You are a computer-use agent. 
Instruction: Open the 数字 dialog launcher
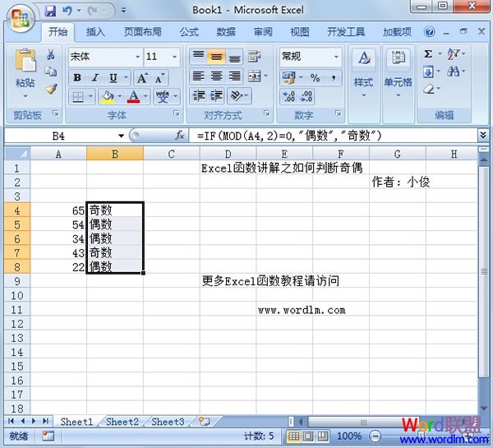339,113
